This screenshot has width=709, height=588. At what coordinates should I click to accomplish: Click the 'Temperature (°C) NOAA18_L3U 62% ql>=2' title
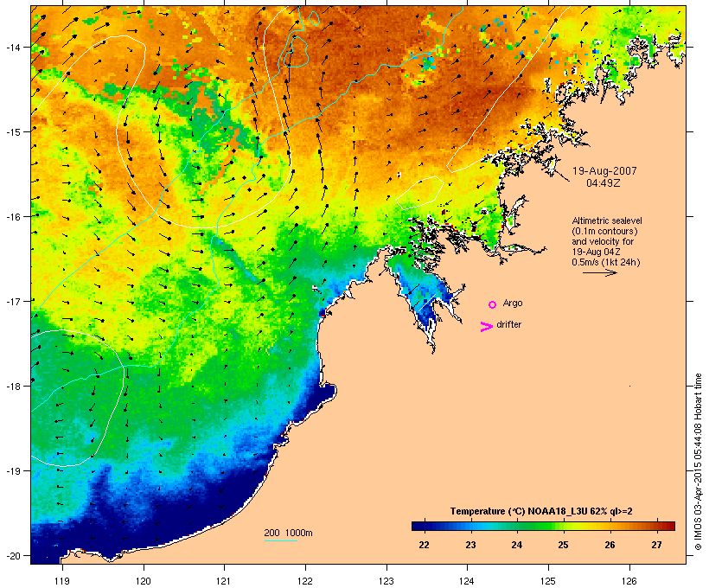(x=541, y=511)
